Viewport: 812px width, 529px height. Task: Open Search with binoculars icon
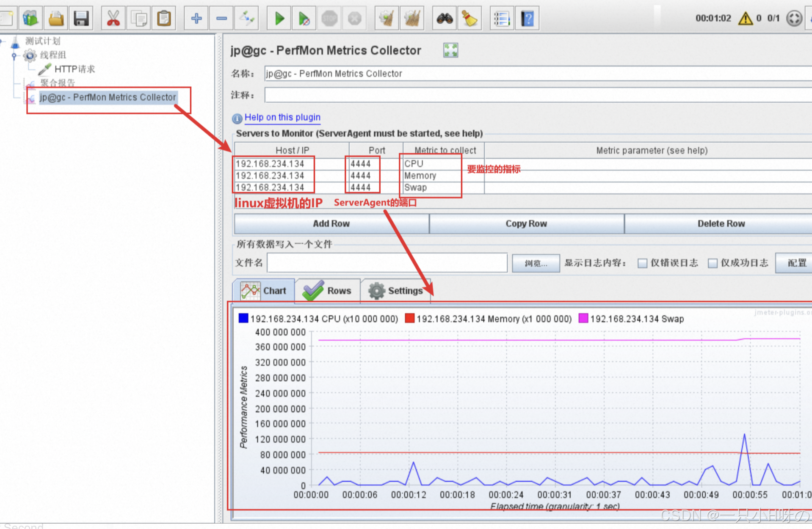[445, 18]
